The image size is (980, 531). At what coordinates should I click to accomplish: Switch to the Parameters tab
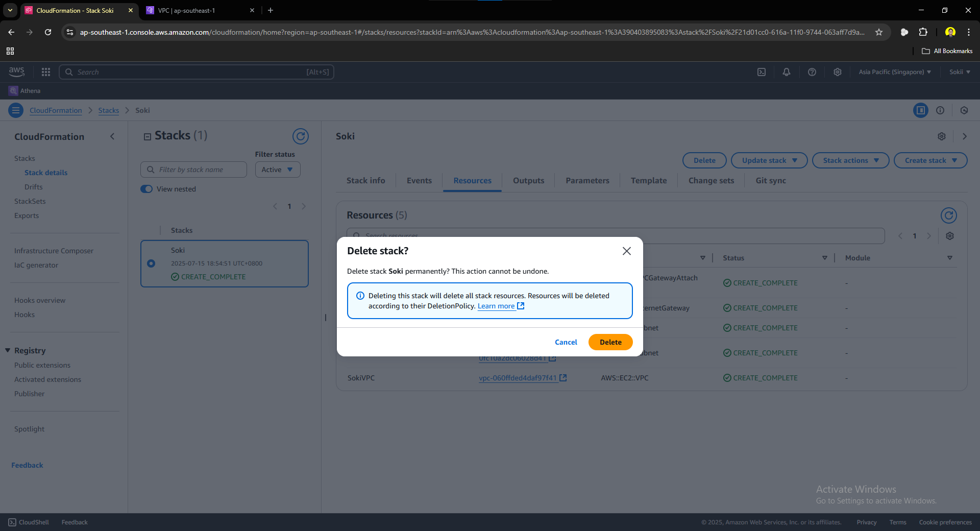587,180
